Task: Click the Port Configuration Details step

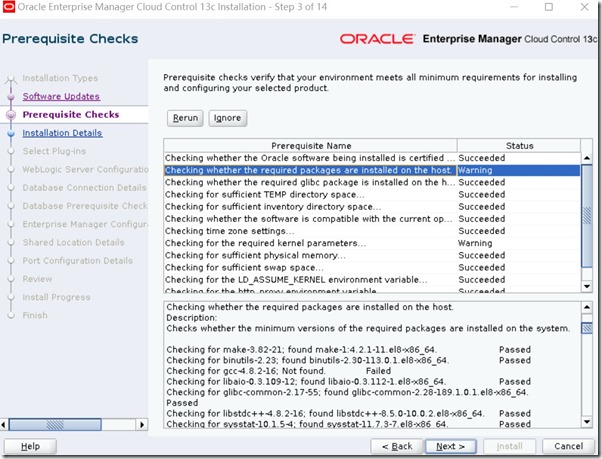Action: pos(78,261)
